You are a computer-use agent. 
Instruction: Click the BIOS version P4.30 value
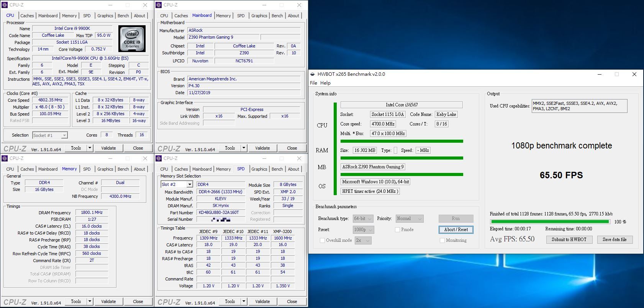point(244,86)
